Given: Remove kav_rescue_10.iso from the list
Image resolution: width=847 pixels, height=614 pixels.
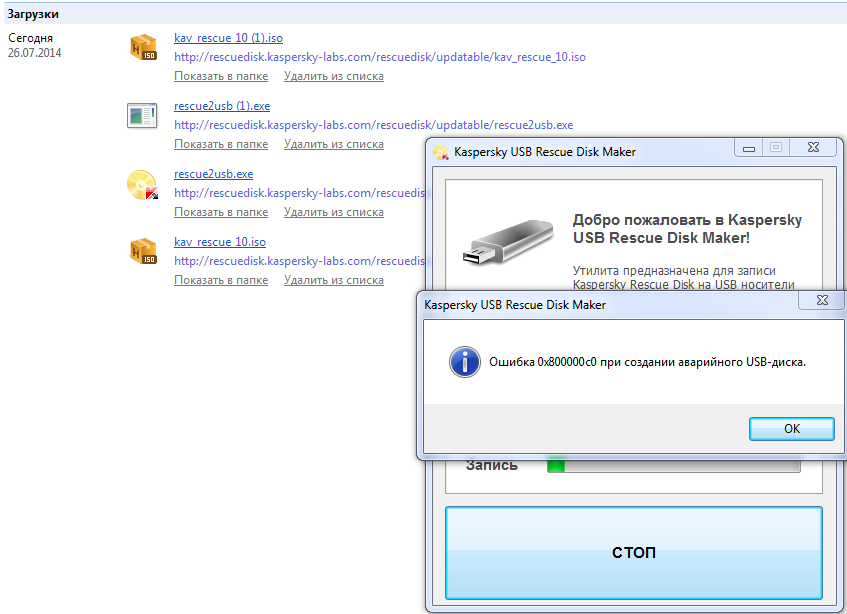Looking at the screenshot, I should (x=334, y=280).
